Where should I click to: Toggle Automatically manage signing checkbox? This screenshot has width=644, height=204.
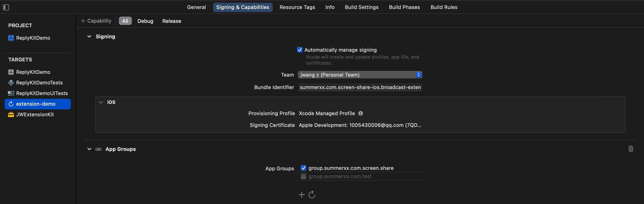(x=300, y=50)
